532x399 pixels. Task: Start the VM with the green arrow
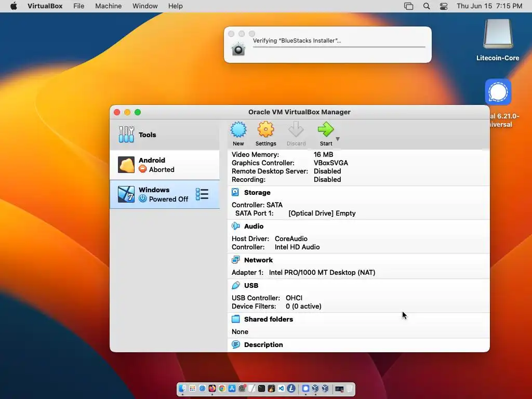pyautogui.click(x=326, y=129)
